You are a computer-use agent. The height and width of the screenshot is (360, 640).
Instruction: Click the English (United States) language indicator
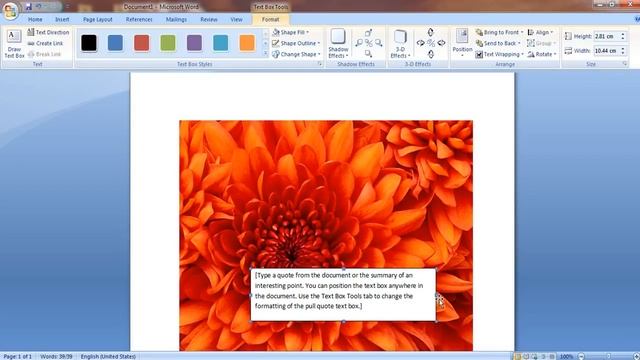108,356
